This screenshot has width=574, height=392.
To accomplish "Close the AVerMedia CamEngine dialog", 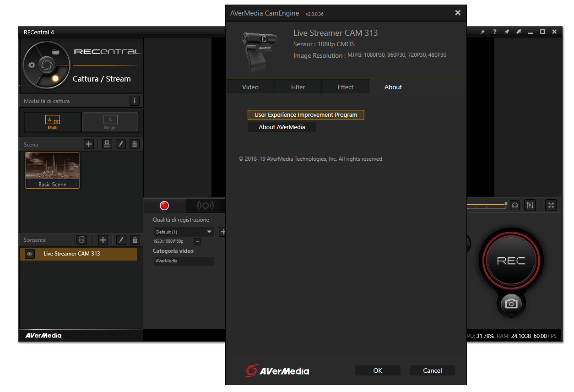I will [x=458, y=13].
